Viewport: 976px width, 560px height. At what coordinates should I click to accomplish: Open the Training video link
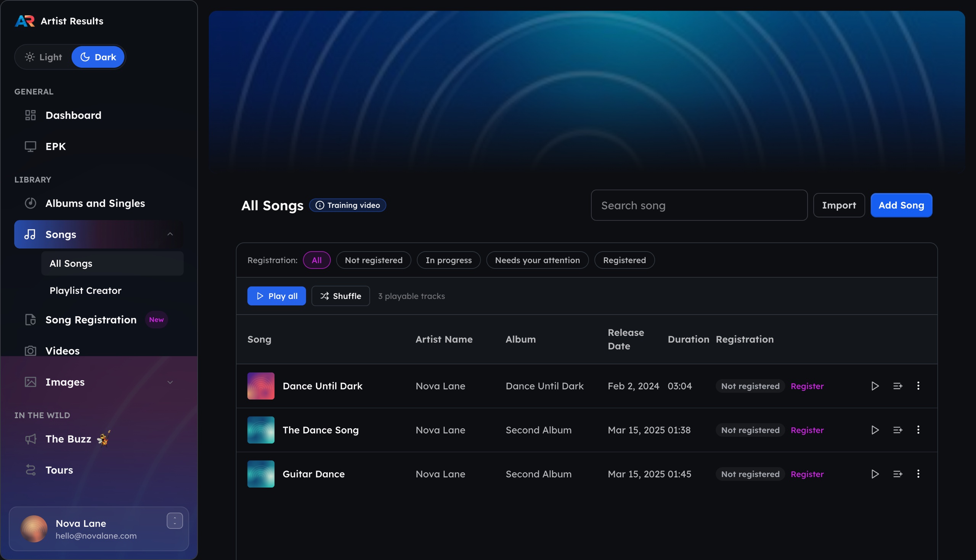point(348,205)
